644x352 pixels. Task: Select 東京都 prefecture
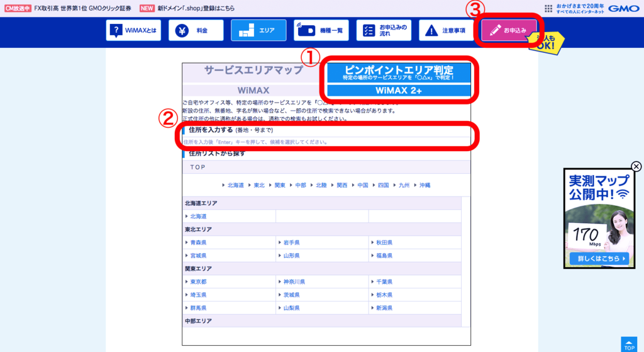tap(198, 282)
